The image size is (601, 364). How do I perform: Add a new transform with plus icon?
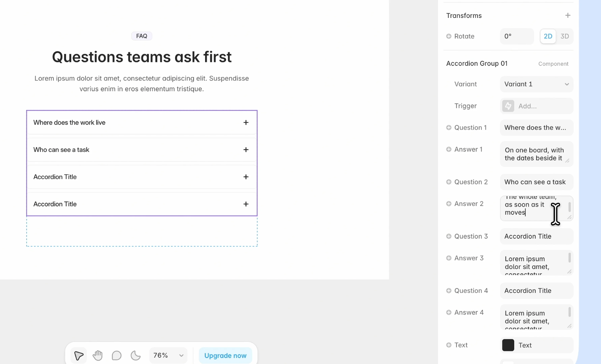(x=568, y=15)
